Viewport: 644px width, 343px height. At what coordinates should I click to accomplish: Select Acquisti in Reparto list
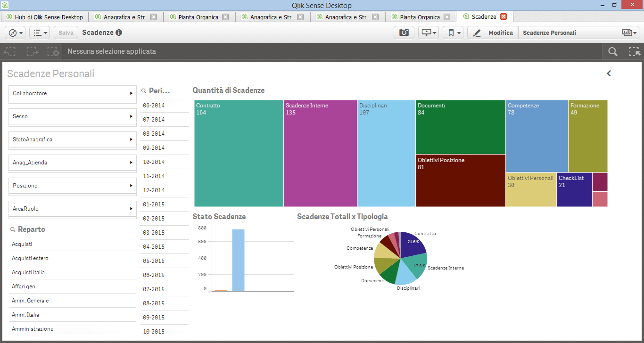[x=73, y=244]
